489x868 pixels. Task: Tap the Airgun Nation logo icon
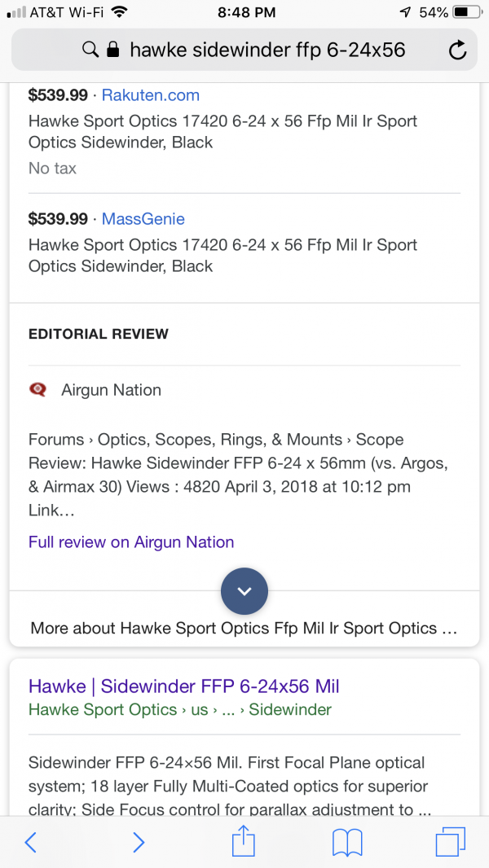[37, 390]
